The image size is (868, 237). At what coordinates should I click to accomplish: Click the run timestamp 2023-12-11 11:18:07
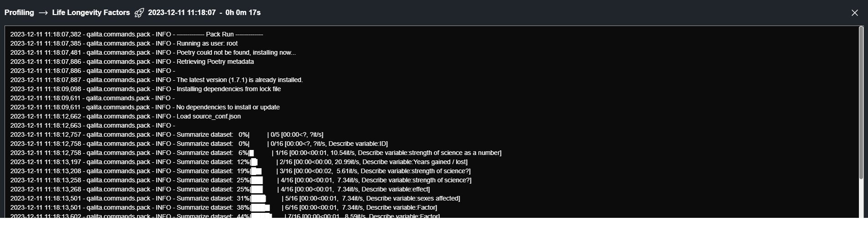[182, 13]
